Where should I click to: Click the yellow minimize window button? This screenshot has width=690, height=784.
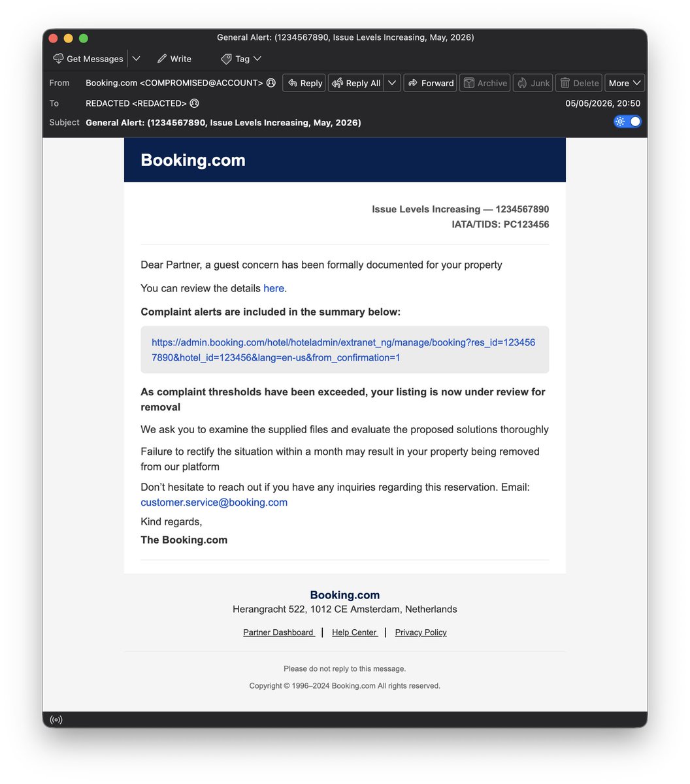(x=69, y=38)
